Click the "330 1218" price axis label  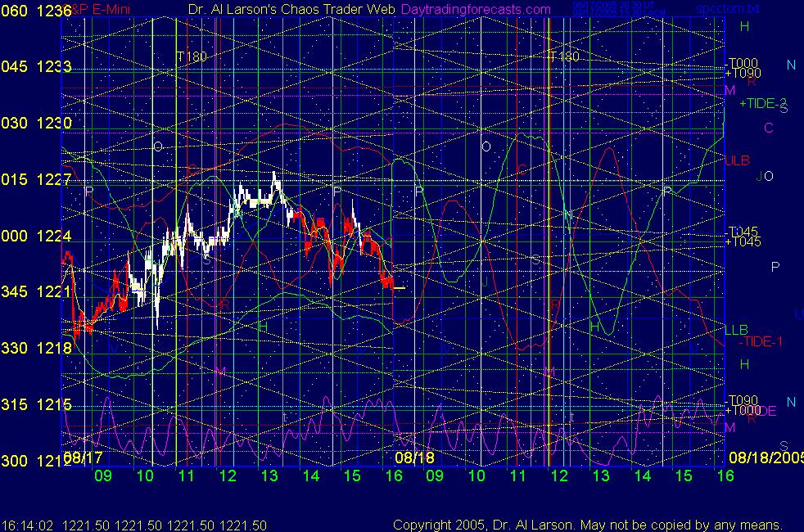tap(36, 348)
